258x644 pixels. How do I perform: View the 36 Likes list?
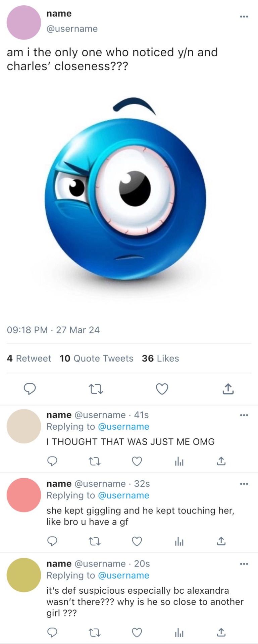pyautogui.click(x=160, y=359)
